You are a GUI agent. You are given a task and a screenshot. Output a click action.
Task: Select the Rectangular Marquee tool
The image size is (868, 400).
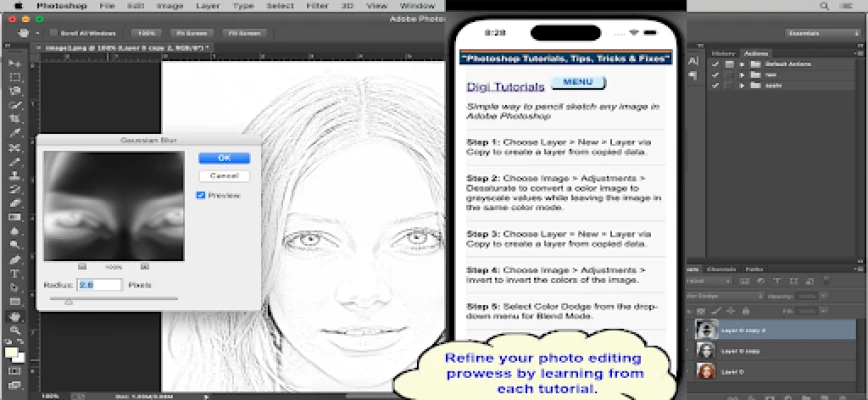[15, 76]
